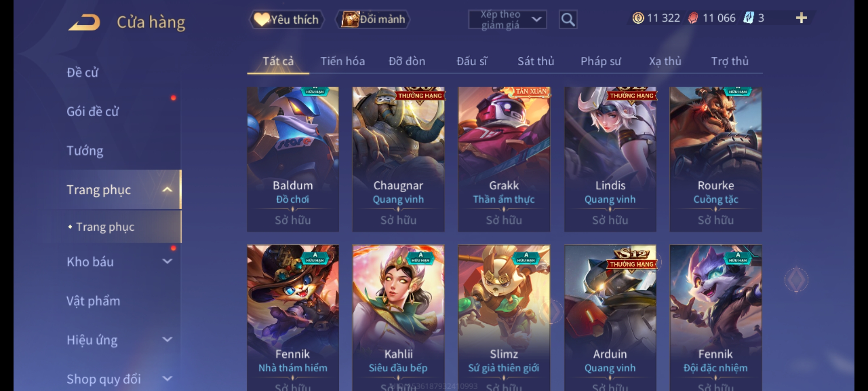Expand the Kho báu sidebar section
This screenshot has width=868, height=391.
pyautogui.click(x=167, y=261)
